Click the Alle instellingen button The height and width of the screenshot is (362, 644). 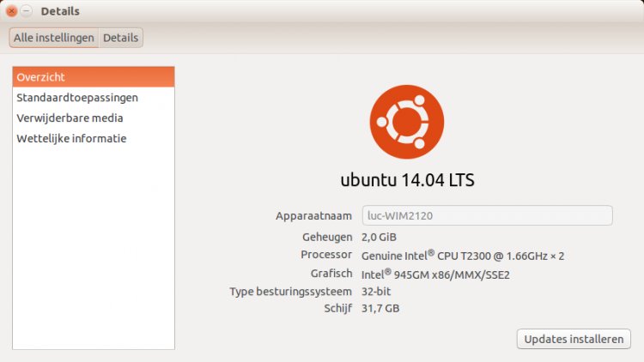point(54,38)
